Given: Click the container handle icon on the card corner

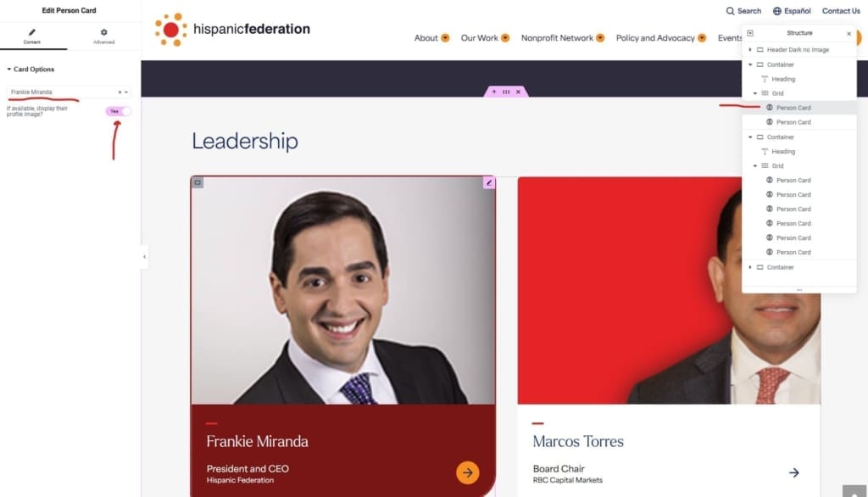Looking at the screenshot, I should [x=198, y=182].
